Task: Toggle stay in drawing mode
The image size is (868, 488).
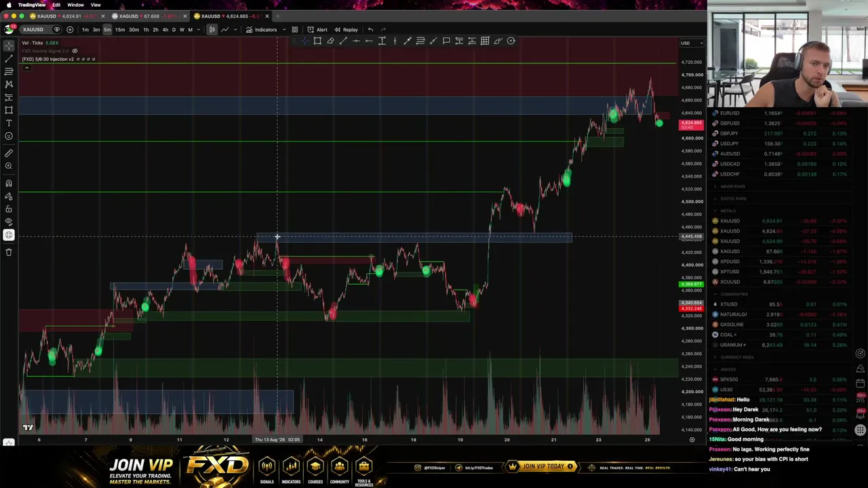Action: coord(9,196)
